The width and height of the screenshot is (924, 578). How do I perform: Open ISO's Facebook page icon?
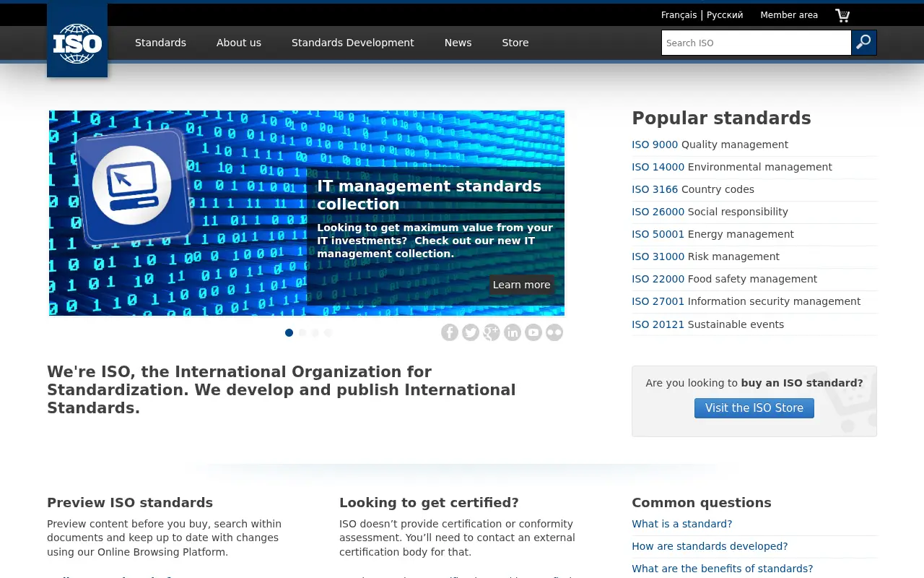[450, 332]
